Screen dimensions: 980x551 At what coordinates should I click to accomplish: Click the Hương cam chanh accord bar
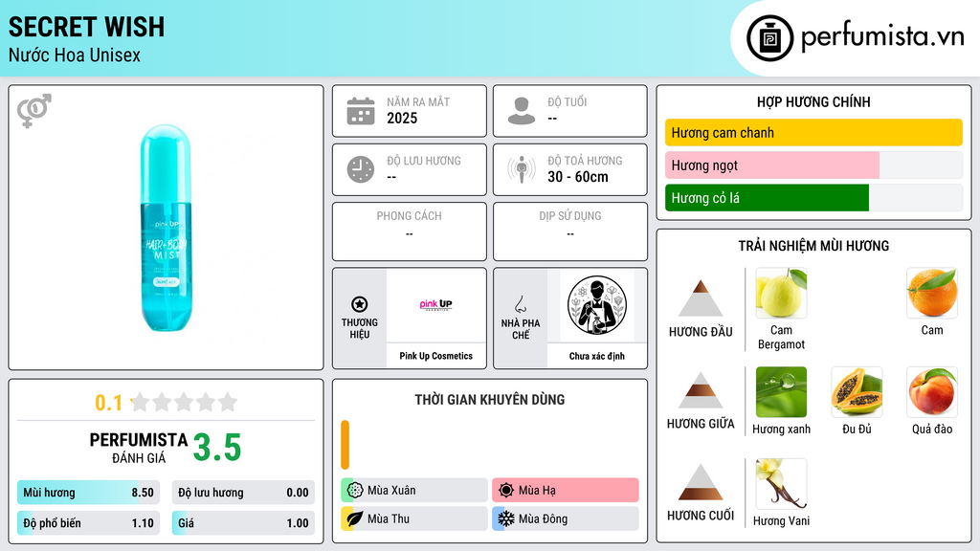coord(813,132)
